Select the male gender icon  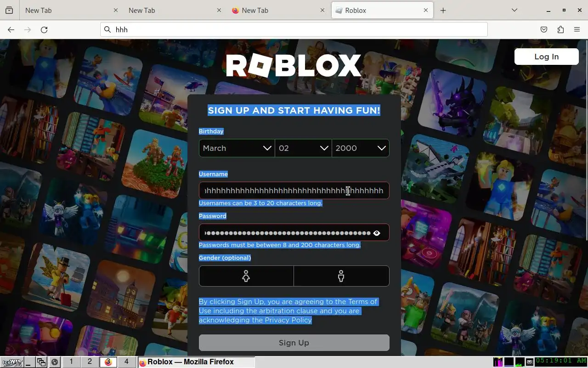pyautogui.click(x=341, y=276)
